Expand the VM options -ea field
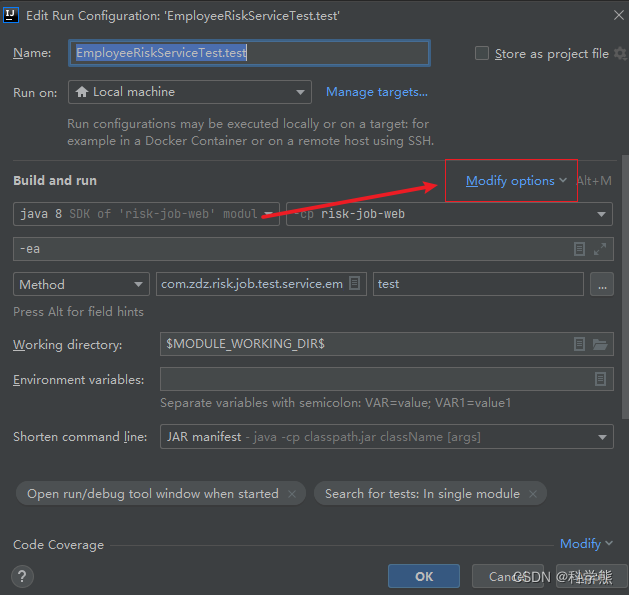629x595 pixels. point(600,249)
